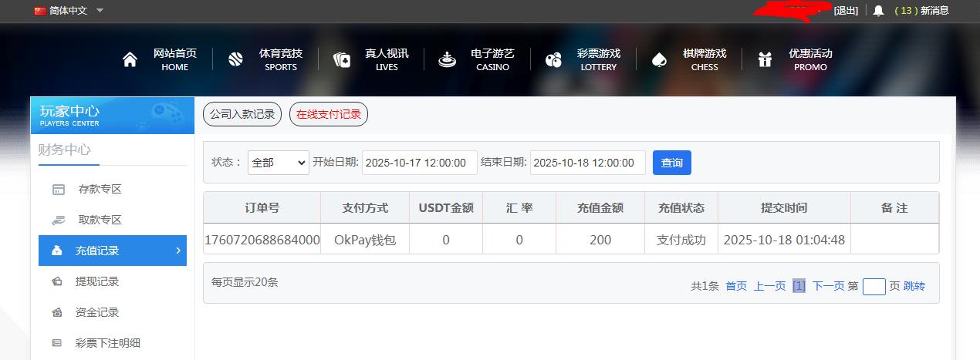
Task: Open 真人视讯 LIVES menu
Action: point(387,59)
